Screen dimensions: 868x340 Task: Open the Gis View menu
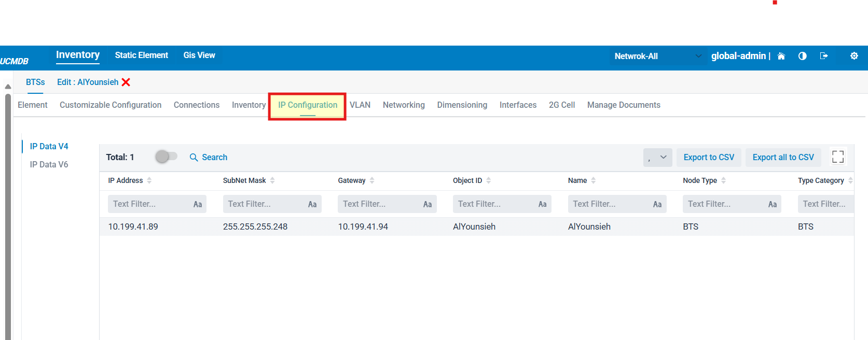[199, 55]
